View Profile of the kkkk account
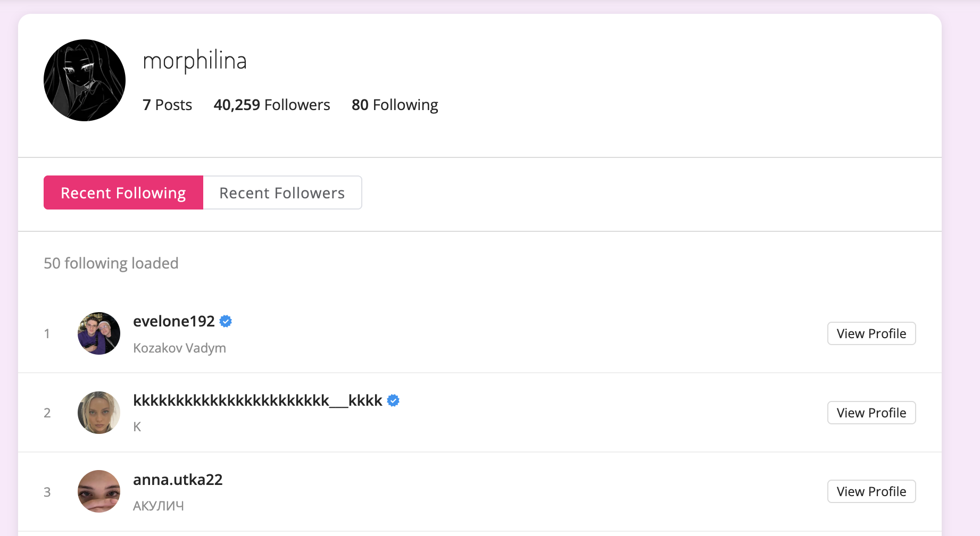The image size is (980, 536). (x=871, y=413)
